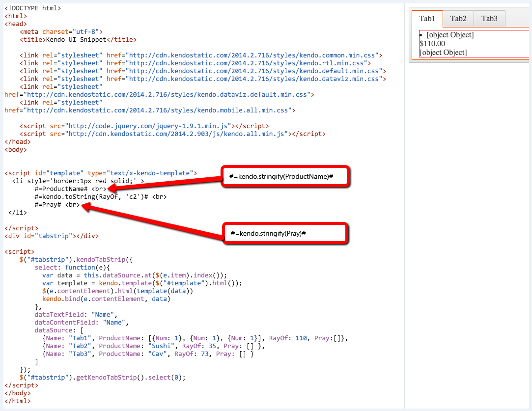Click the kendo.dataviz.min.css stylesheet URL
Image resolution: width=532 pixels, height=411 pixels.
pos(254,79)
